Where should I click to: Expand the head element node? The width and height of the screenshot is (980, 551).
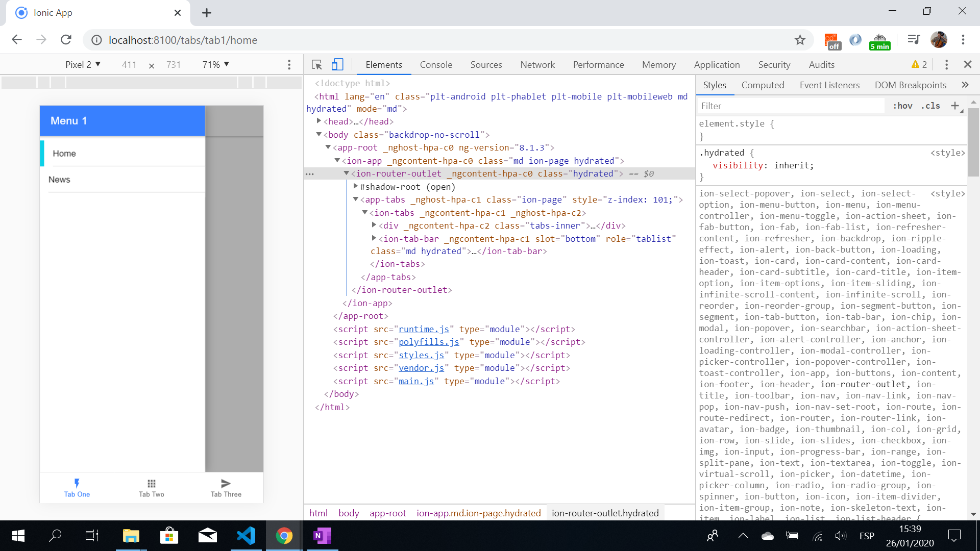click(318, 121)
